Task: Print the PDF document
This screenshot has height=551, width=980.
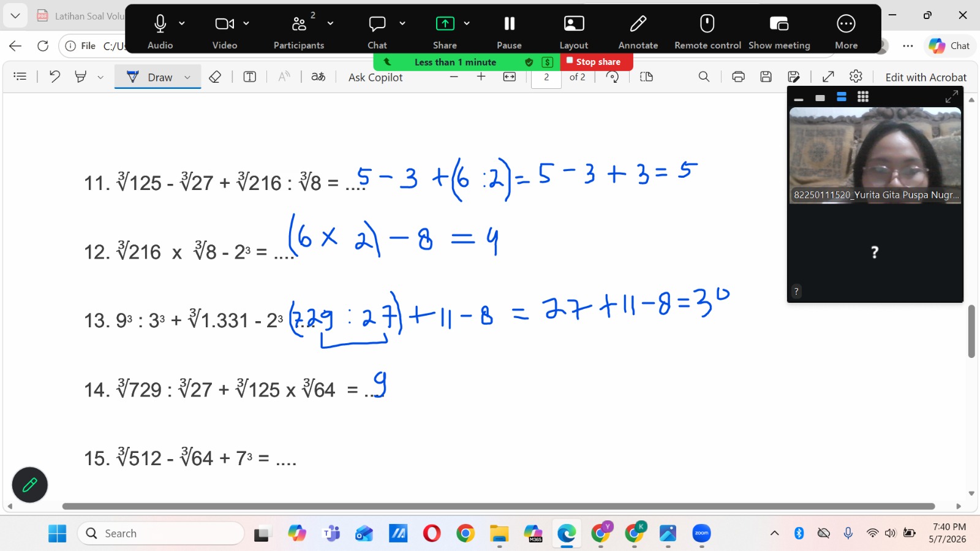Action: [739, 77]
